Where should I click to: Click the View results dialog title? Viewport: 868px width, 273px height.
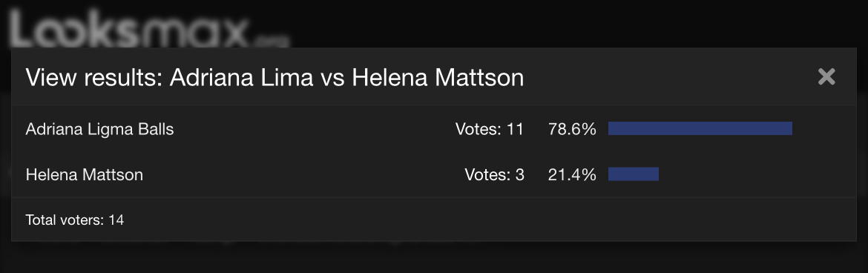click(274, 78)
